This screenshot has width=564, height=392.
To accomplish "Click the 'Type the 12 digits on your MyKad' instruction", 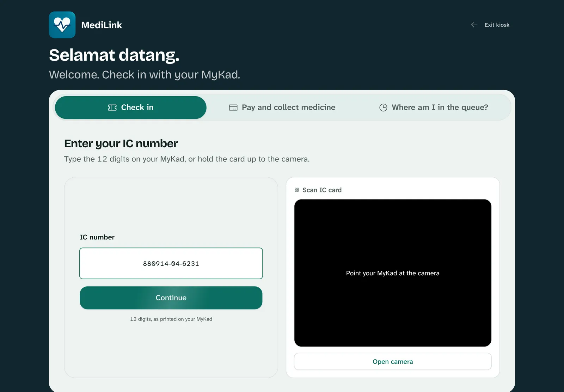I will (x=187, y=159).
